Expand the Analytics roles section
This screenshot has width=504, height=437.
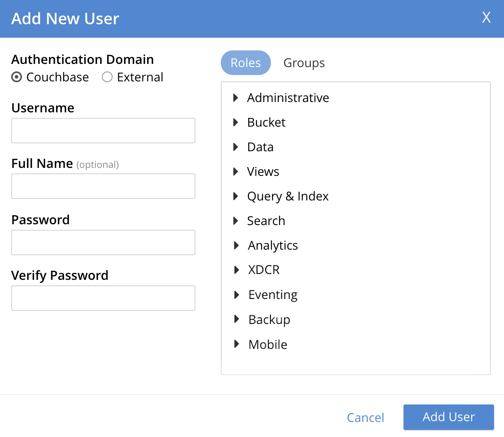[236, 245]
